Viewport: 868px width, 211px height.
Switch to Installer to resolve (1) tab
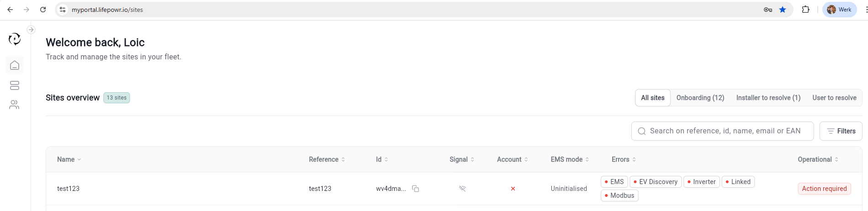[x=768, y=98]
